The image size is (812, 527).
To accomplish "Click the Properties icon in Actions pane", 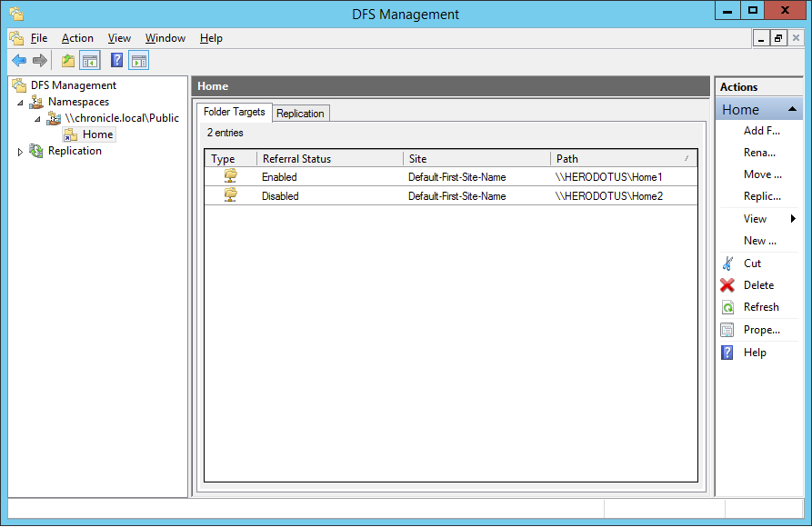I will (727, 330).
